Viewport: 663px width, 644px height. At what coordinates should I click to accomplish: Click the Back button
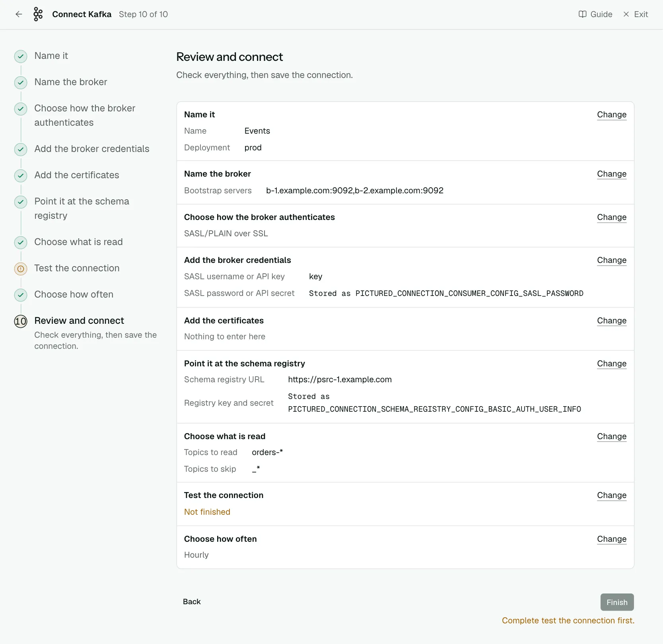tap(192, 602)
